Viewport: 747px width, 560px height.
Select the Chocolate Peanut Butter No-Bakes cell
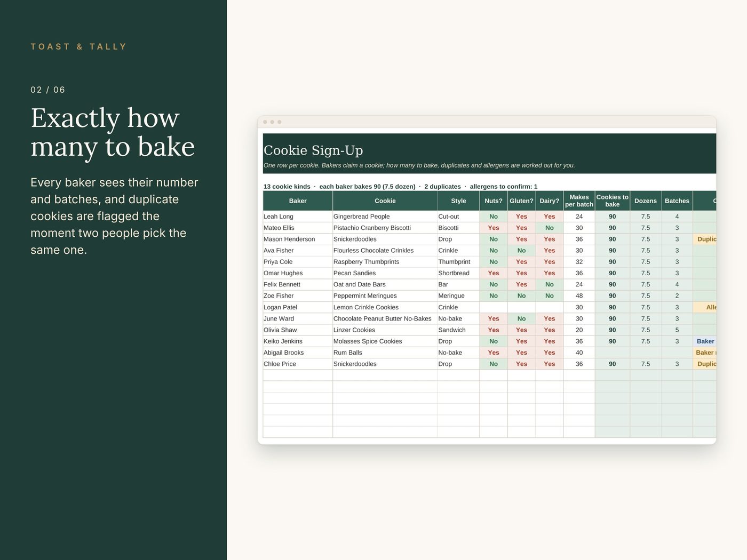tap(385, 318)
